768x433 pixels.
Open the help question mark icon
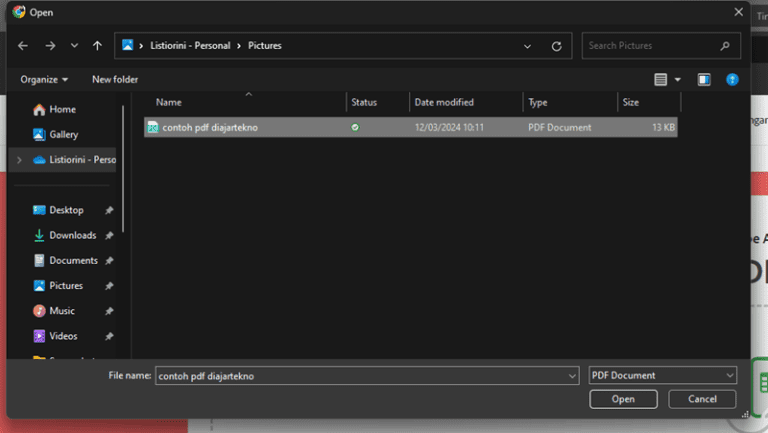coord(732,79)
